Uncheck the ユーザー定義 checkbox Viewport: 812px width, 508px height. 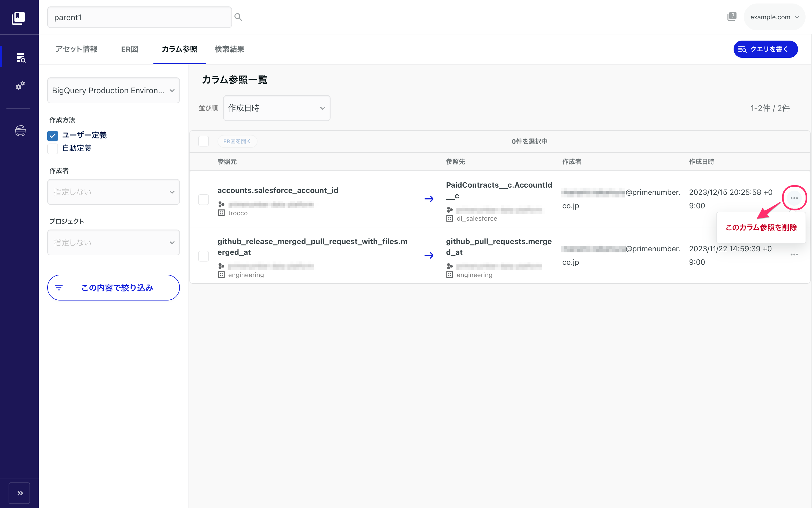[53, 135]
